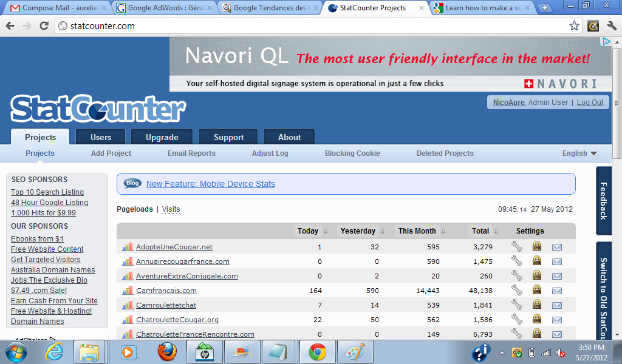
Task: Open the About tab
Action: 289,137
